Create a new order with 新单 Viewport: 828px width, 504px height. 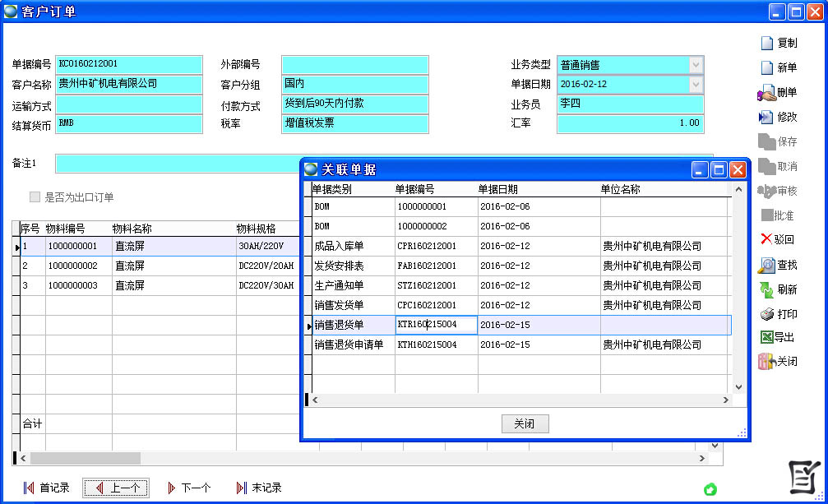pos(766,67)
